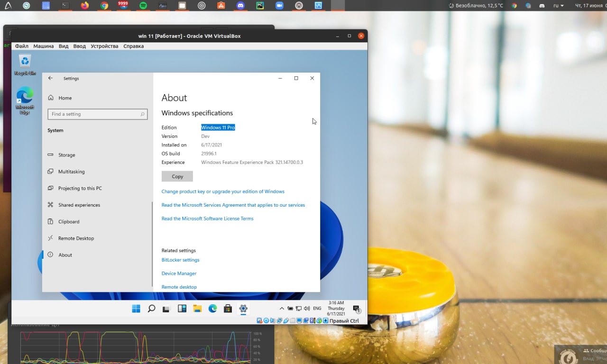Open the notification center icon

[x=357, y=309]
